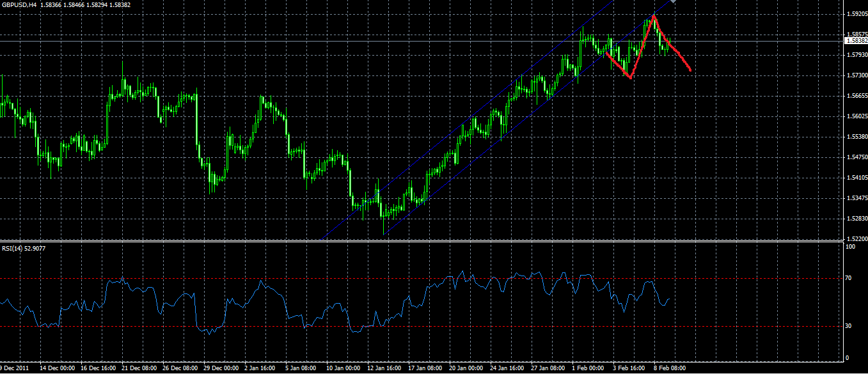Click the 8 Feb 08:00 time label
Screen dimensions: 868x374
669,369
